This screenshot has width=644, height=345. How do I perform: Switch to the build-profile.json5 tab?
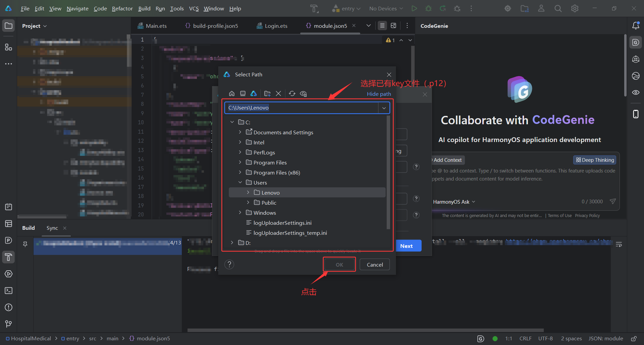pos(212,26)
